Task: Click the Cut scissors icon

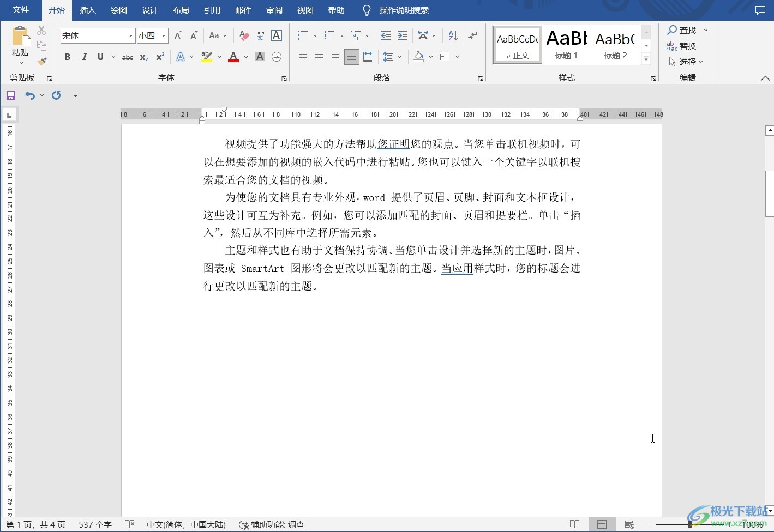Action: (41, 31)
